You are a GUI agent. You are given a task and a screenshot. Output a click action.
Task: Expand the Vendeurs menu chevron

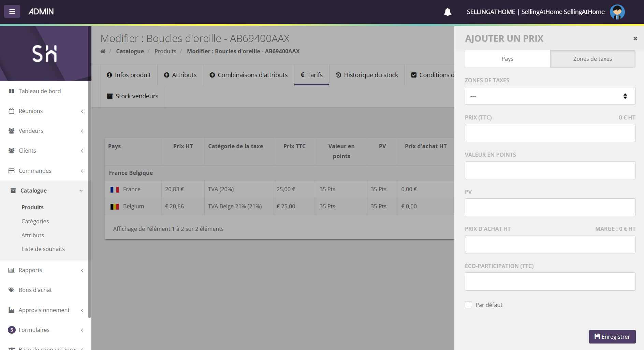tap(82, 131)
